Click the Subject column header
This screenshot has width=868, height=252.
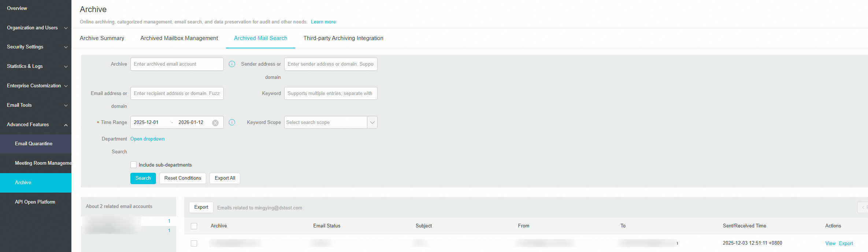(x=424, y=226)
